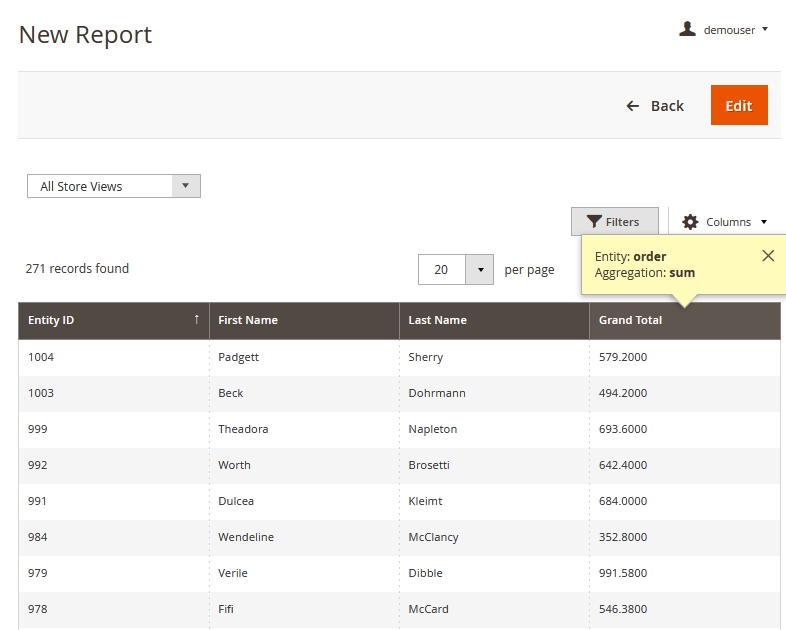This screenshot has width=786, height=630.
Task: Click the Entity ID sort arrow
Action: click(196, 320)
